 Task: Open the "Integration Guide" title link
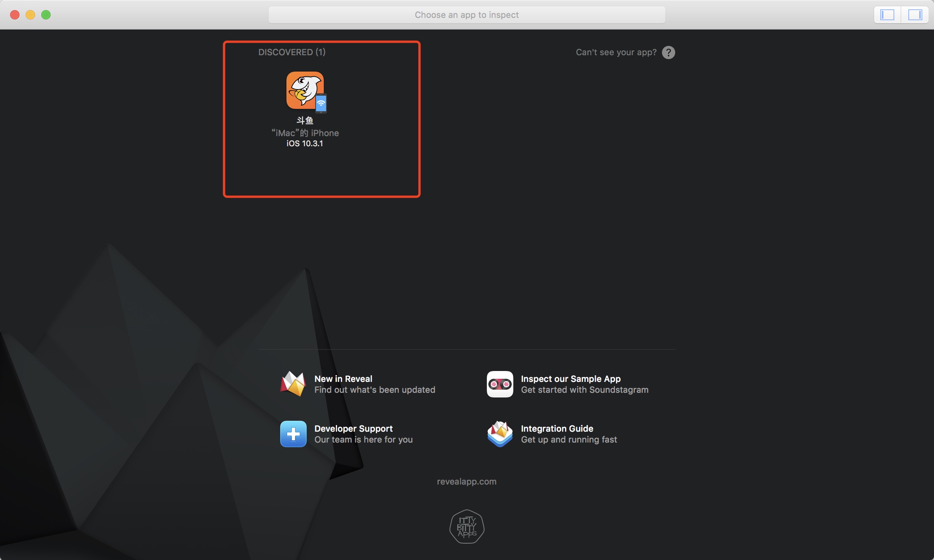pyautogui.click(x=557, y=429)
